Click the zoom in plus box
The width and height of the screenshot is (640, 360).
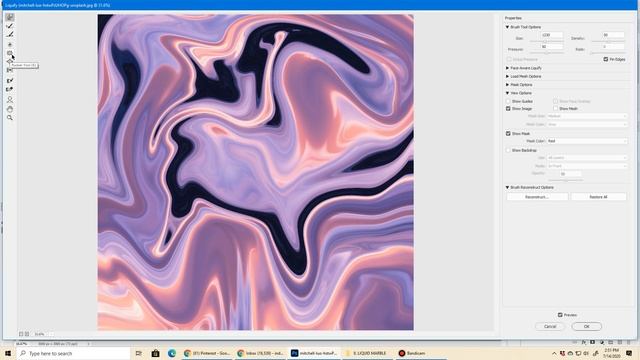[x=27, y=334]
